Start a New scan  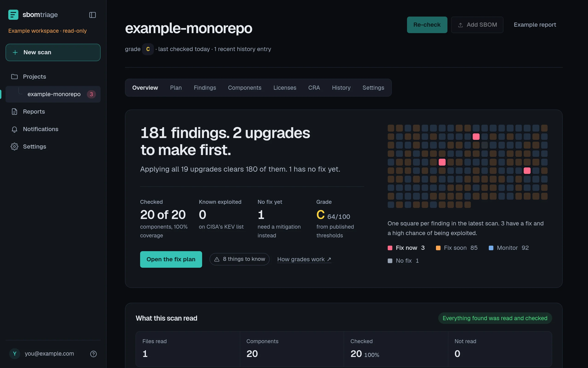[x=53, y=52]
